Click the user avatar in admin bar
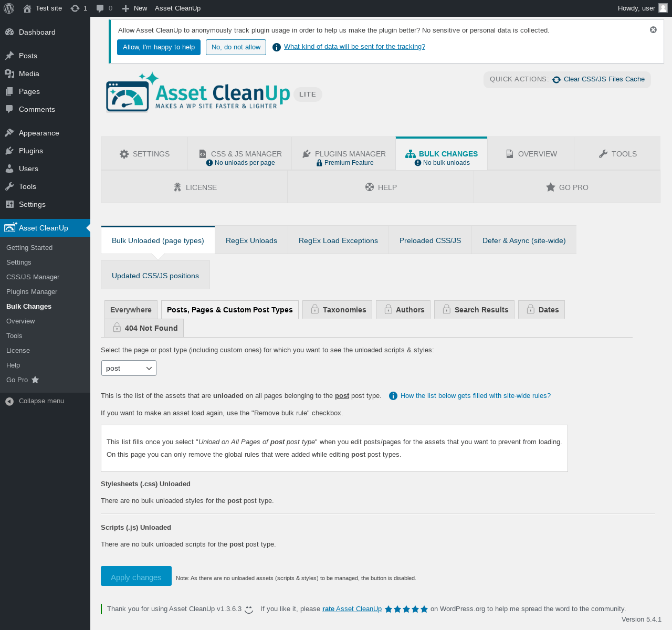The width and height of the screenshot is (672, 630). 663,8
